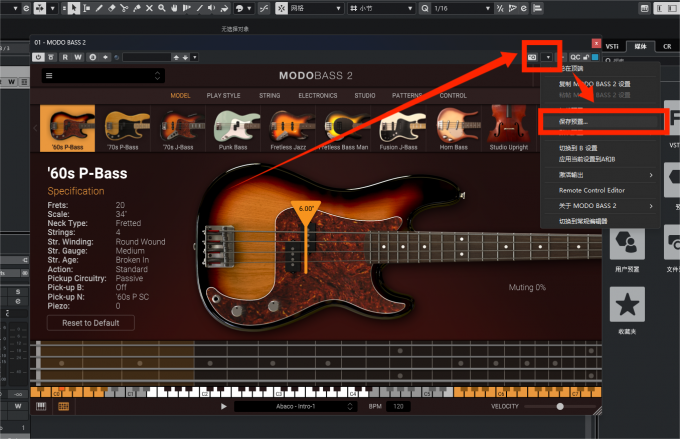
Task: Select the Glue tool
Action: click(x=137, y=8)
